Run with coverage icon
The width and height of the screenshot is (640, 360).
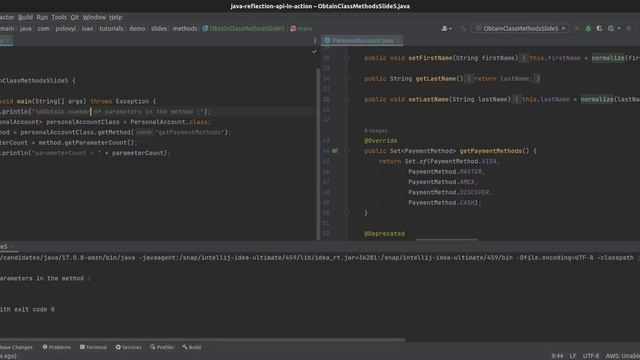tap(599, 29)
